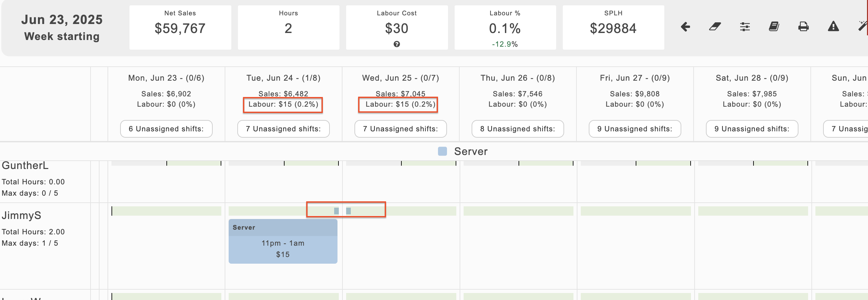Screen dimensions: 868x300
Task: Click the Labour Cost help question mark
Action: click(397, 44)
